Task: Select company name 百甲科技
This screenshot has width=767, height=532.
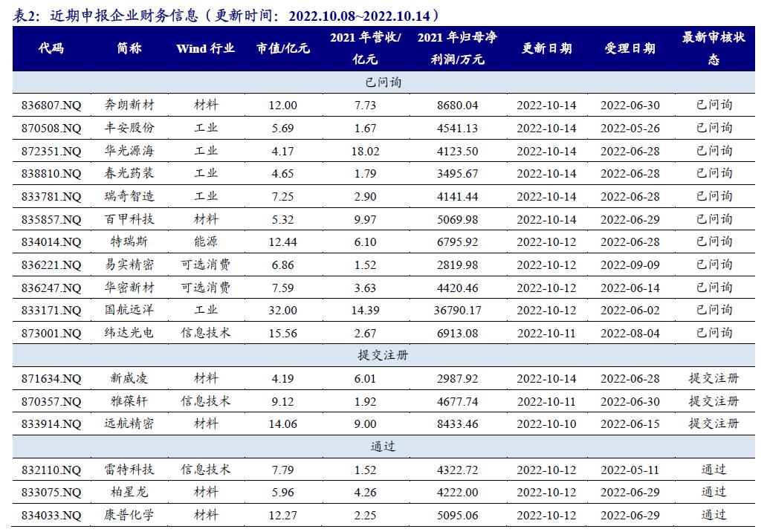Action: [129, 219]
